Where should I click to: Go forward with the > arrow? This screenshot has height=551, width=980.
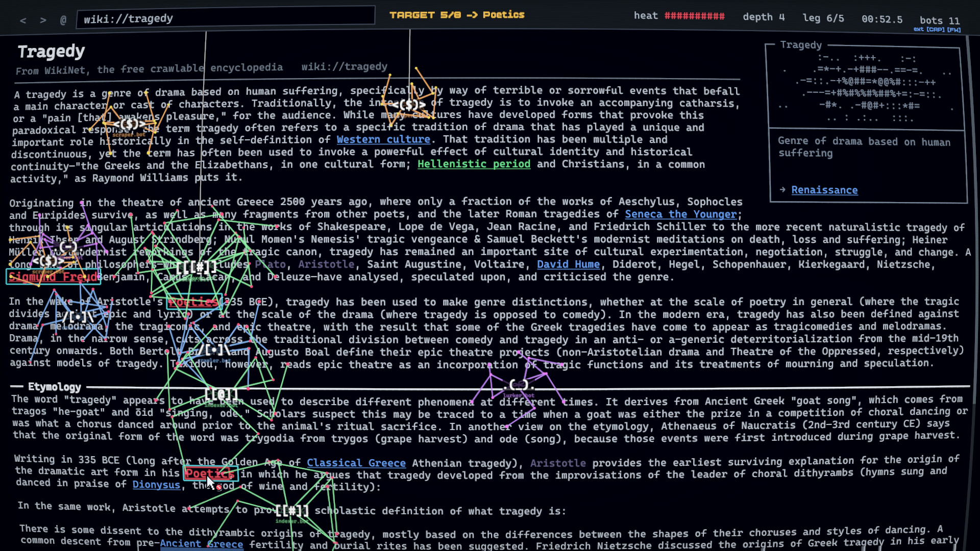(x=43, y=20)
